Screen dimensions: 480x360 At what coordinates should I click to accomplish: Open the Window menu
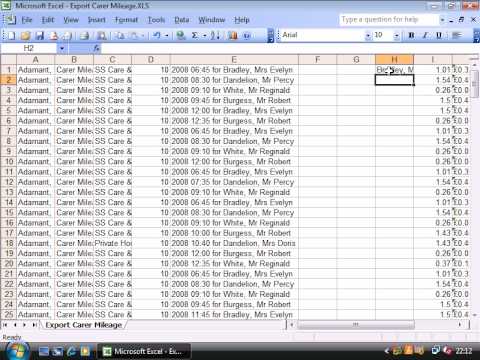click(x=212, y=20)
